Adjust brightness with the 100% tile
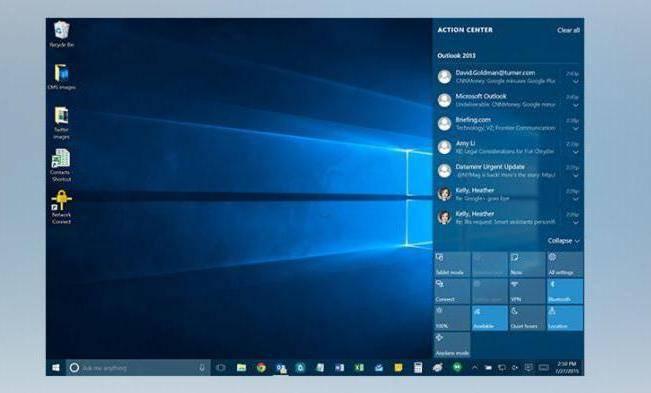The image size is (651, 393). click(452, 318)
